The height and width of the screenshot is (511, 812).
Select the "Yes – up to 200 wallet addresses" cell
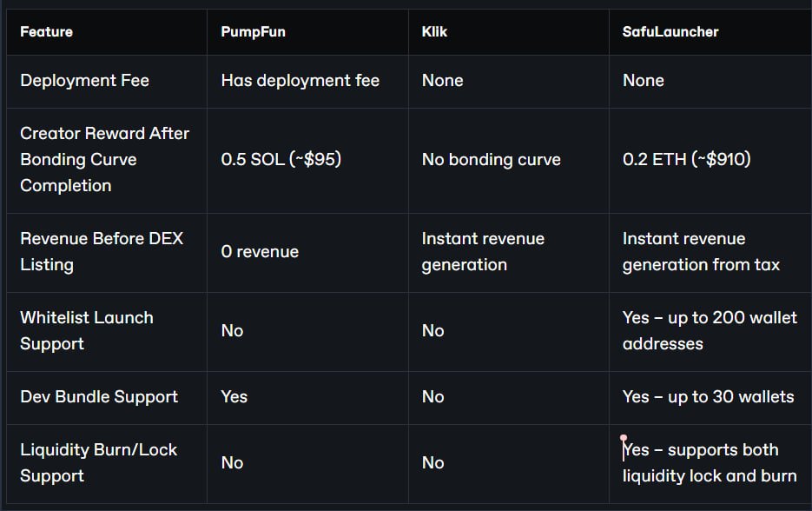(710, 330)
